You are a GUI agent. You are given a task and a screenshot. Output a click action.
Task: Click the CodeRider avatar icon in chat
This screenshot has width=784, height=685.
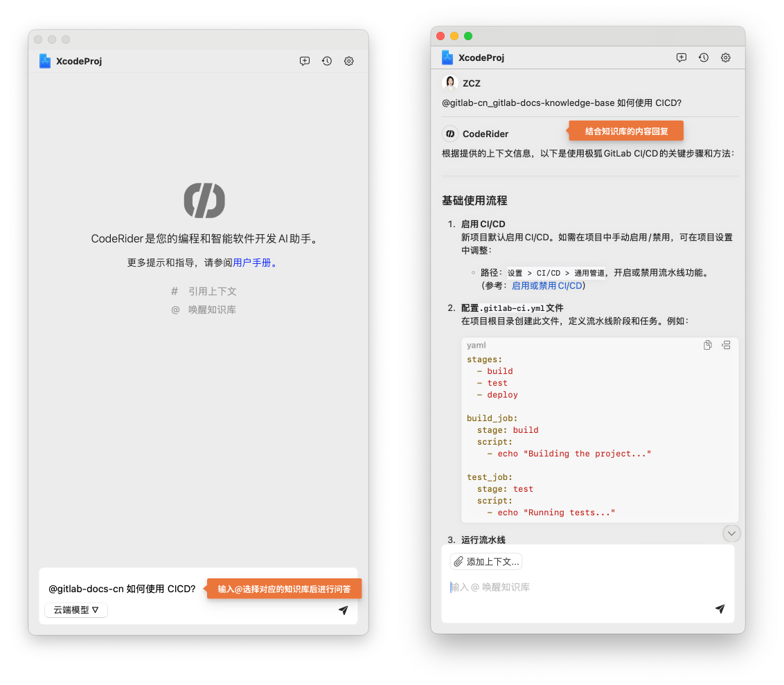450,134
